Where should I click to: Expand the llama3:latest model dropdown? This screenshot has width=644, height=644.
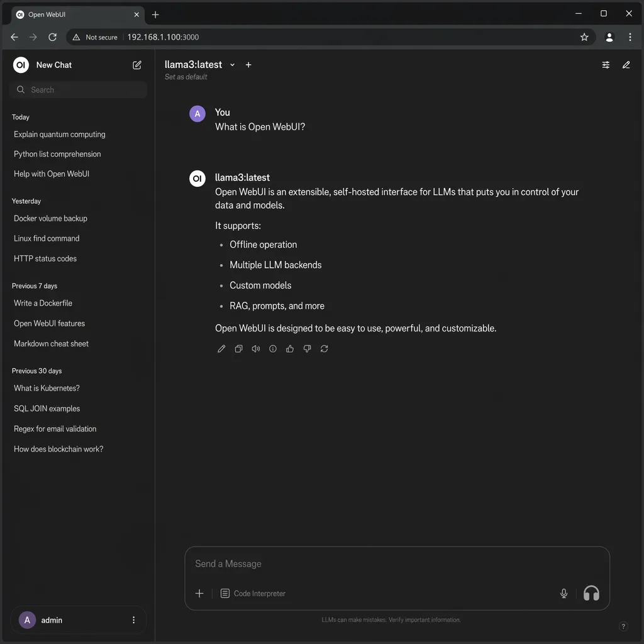tap(232, 65)
